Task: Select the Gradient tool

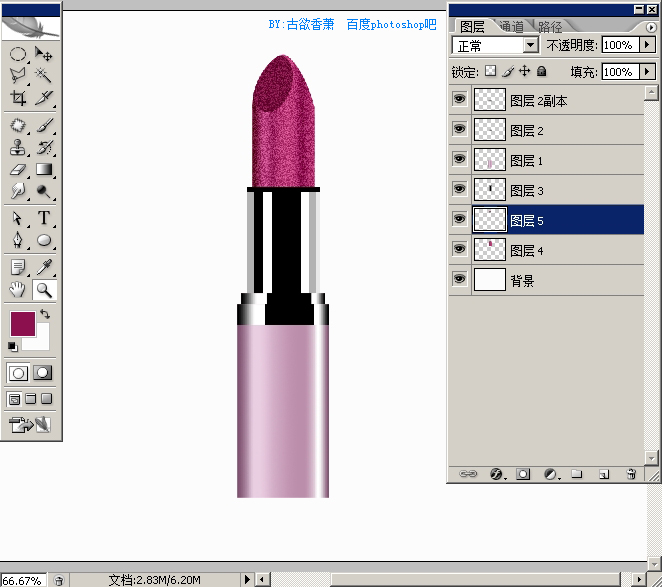Action: coord(43,170)
